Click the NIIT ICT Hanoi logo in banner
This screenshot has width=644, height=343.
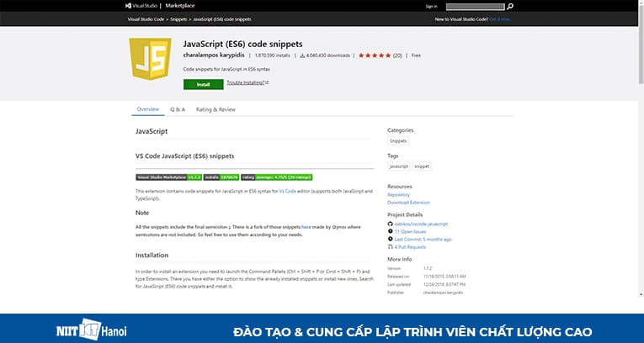[x=92, y=330]
